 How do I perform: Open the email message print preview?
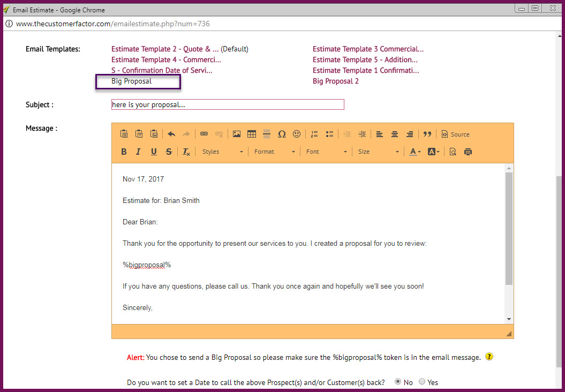point(453,152)
